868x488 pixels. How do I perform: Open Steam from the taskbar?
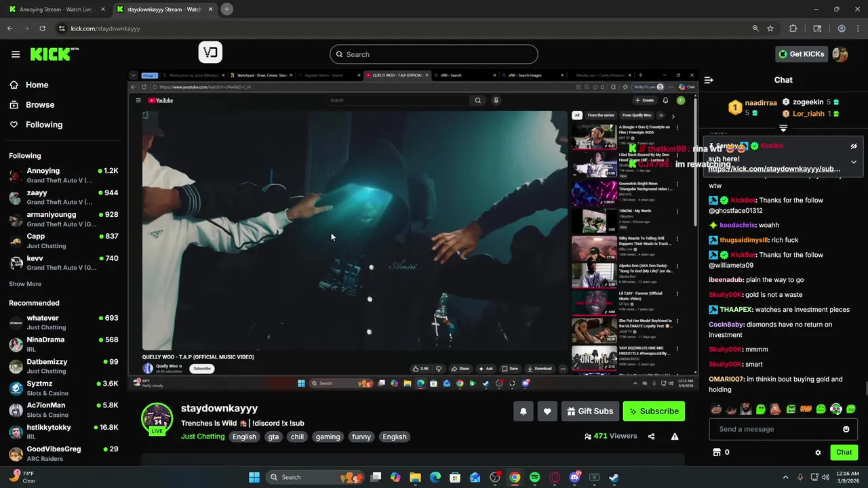(x=614, y=477)
